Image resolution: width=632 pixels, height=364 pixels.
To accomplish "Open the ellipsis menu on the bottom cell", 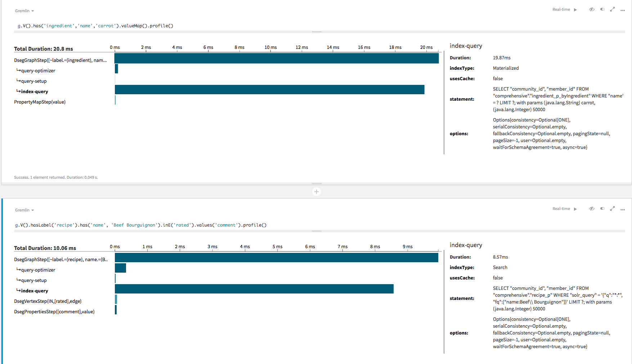I will 623,209.
